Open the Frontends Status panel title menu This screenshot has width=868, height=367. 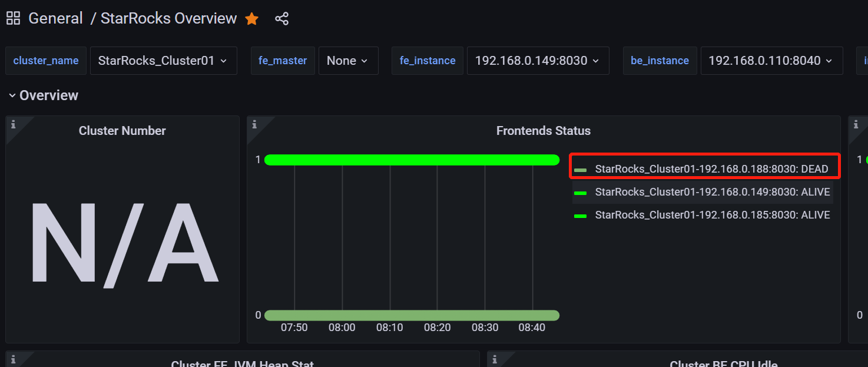click(x=544, y=131)
